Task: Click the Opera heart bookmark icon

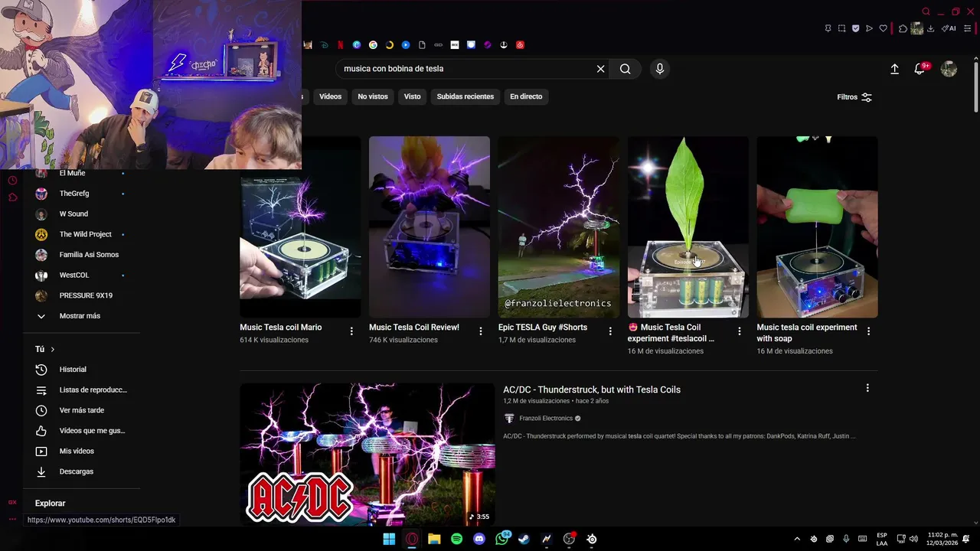Action: point(883,29)
